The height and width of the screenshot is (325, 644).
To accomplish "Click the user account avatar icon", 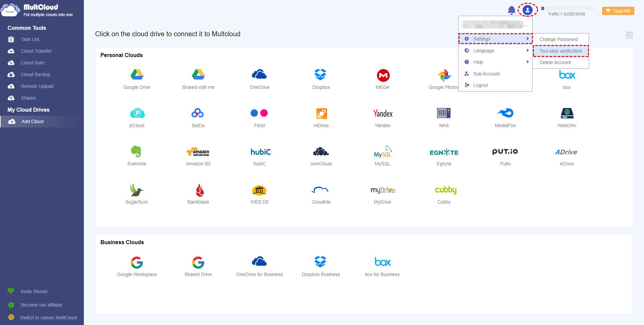I will (x=528, y=10).
